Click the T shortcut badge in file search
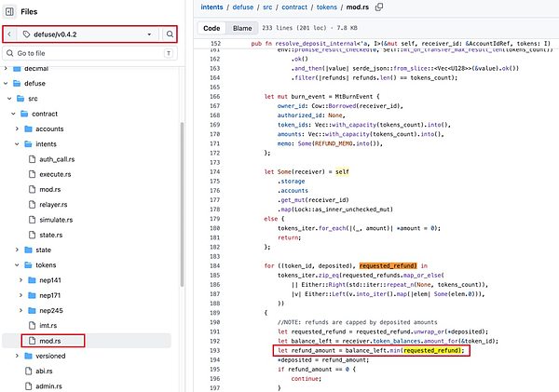This screenshot has height=392, width=559. pyautogui.click(x=169, y=53)
